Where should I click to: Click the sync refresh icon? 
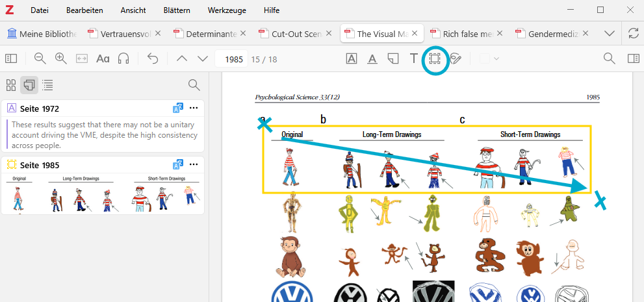click(634, 34)
